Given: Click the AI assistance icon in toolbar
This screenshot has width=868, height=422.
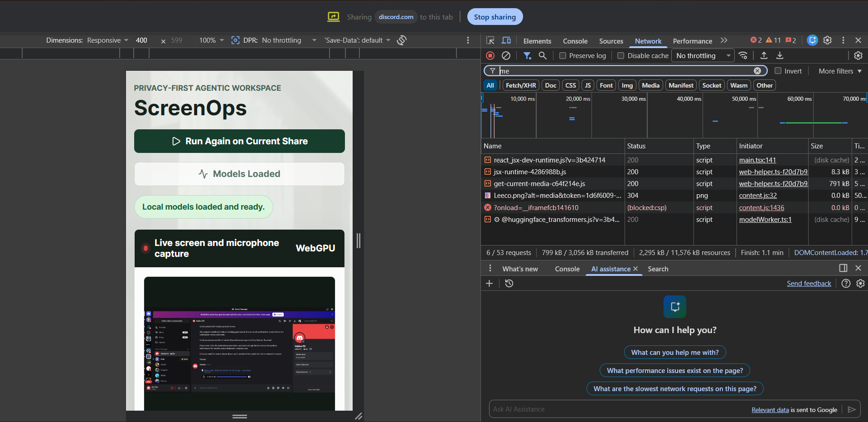Looking at the screenshot, I should tap(812, 40).
